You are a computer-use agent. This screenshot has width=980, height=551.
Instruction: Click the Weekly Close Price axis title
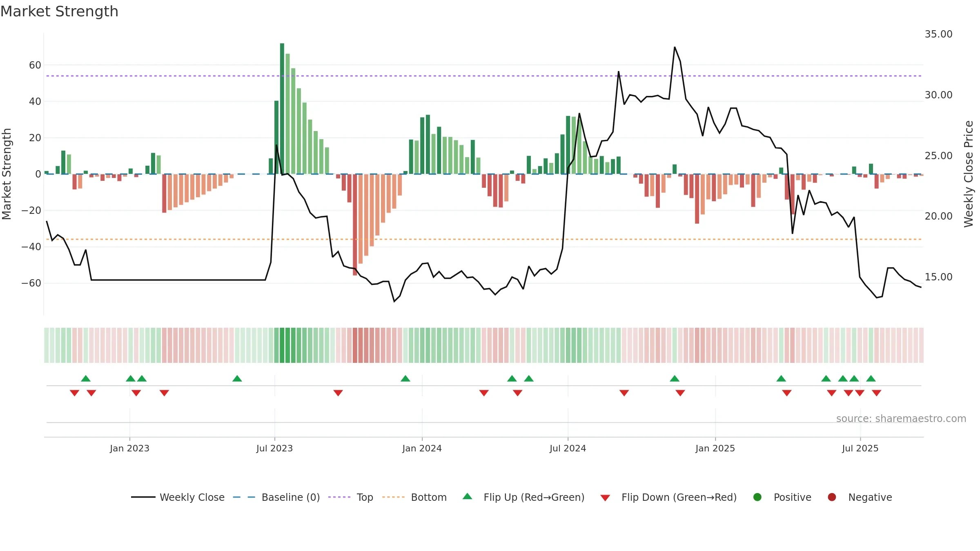pyautogui.click(x=969, y=174)
